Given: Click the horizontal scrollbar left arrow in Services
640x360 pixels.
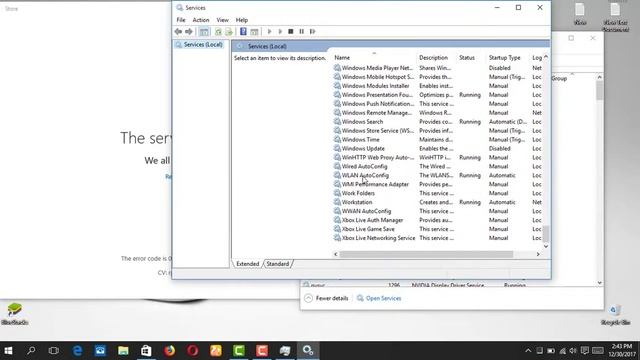Looking at the screenshot, I should 336,254.
